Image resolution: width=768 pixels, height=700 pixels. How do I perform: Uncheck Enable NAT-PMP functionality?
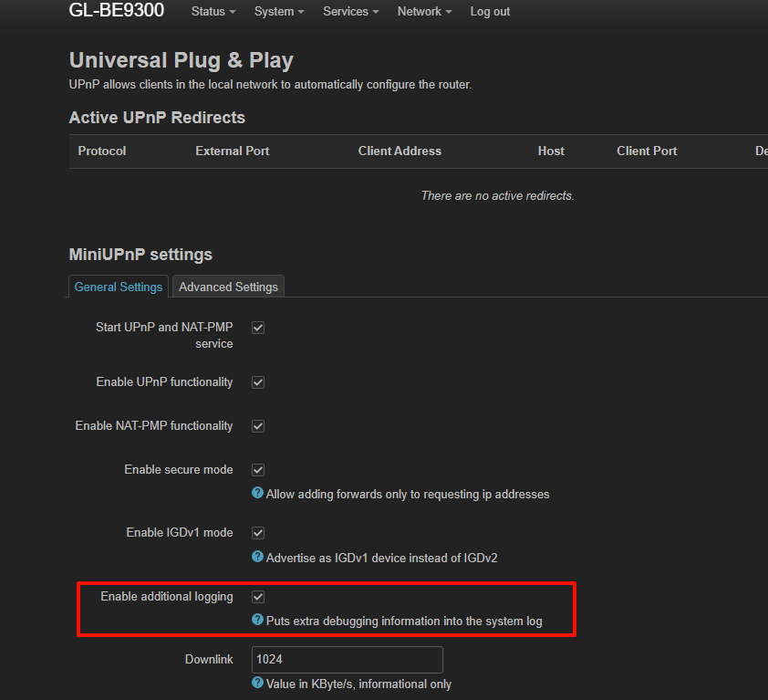258,426
